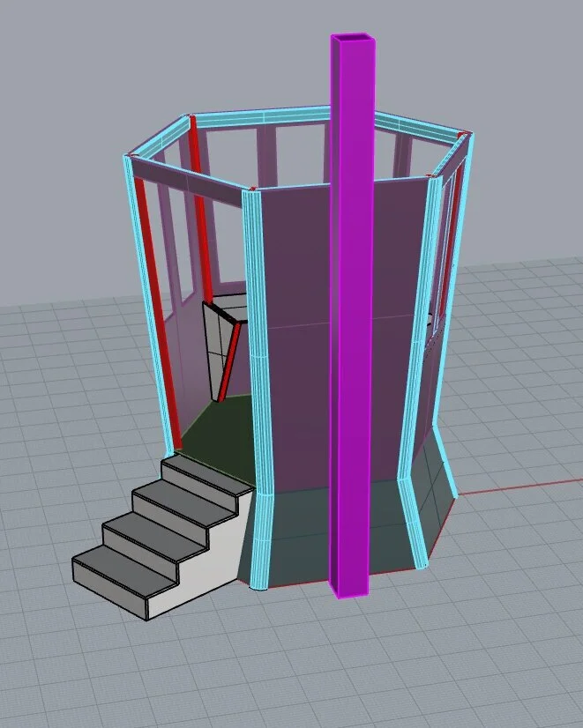Select the leftmost red vertical post
The width and height of the screenshot is (583, 728).
pos(158,316)
